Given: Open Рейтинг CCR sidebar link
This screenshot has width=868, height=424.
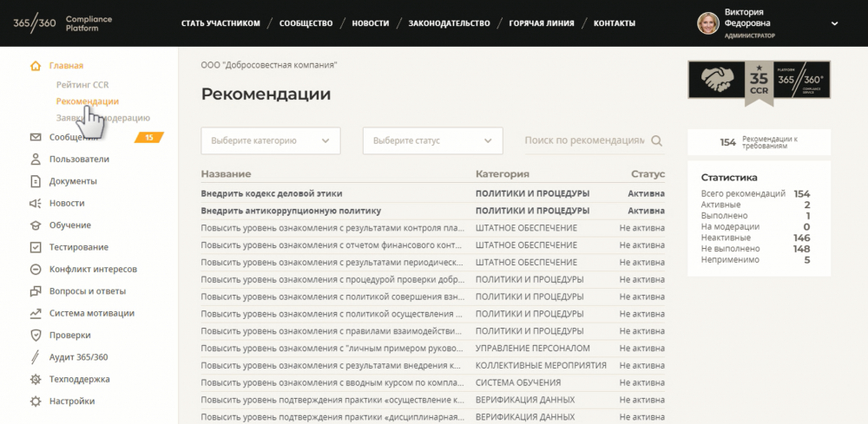Looking at the screenshot, I should (82, 85).
